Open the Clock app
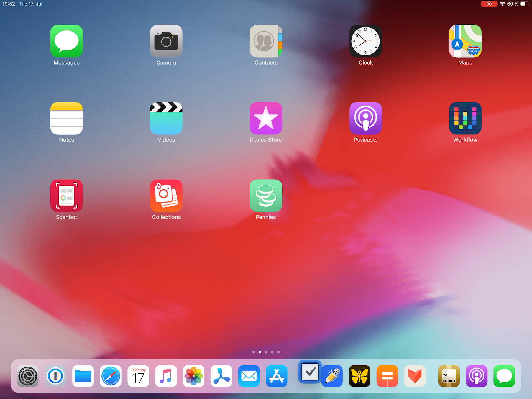Screen dimensions: 532x399 click(365, 41)
